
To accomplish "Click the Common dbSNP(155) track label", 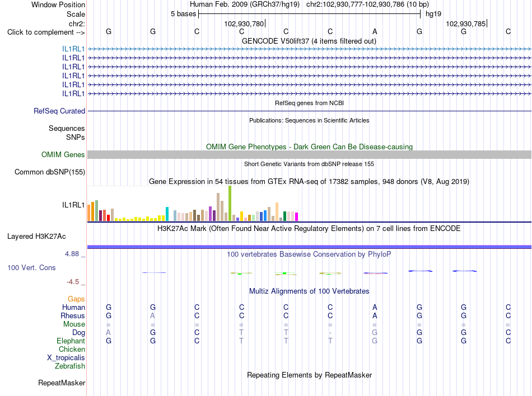I will click(x=49, y=172).
